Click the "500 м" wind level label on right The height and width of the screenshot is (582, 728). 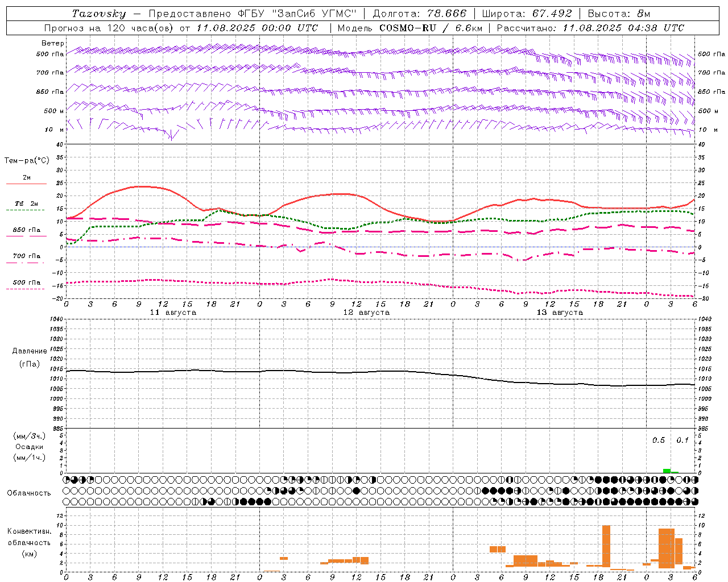[x=708, y=111]
